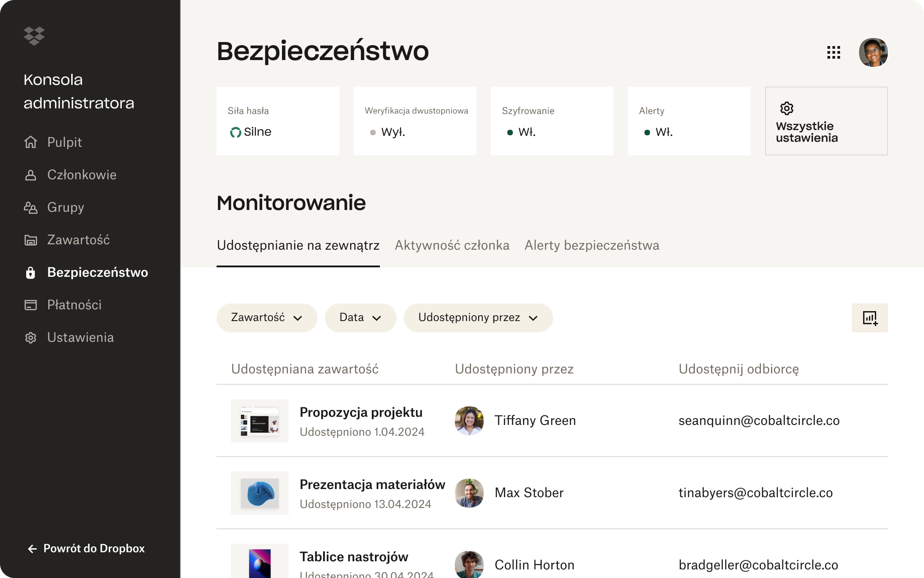Click the Tablice nastrojów file name
Image resolution: width=924 pixels, height=578 pixels.
[354, 557]
